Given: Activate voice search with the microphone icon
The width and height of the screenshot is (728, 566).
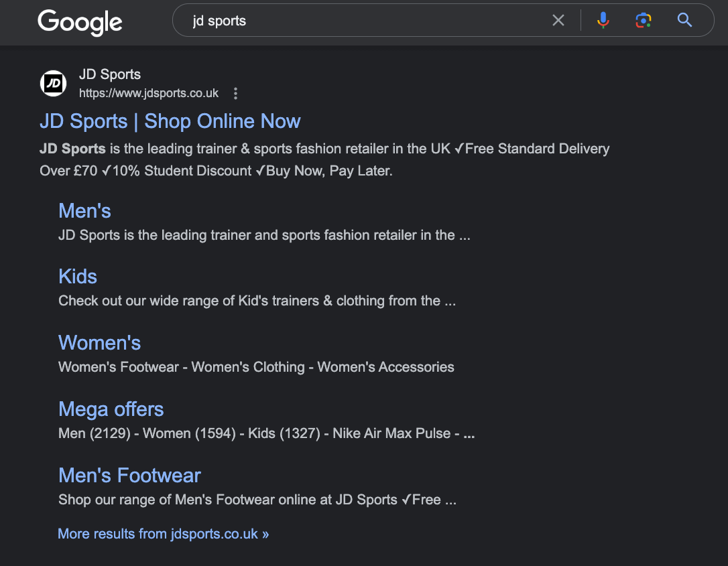Looking at the screenshot, I should click(x=603, y=20).
